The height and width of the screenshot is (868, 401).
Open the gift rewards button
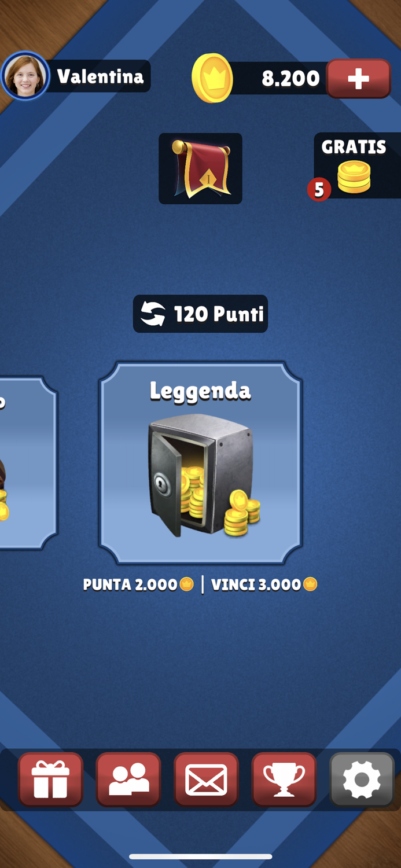pos(50,779)
